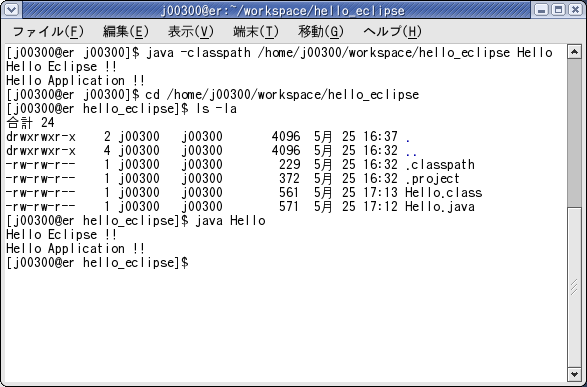Image resolution: width=587 pixels, height=387 pixels.
Task: Click file size 229 of .classpath
Action: [x=289, y=165]
